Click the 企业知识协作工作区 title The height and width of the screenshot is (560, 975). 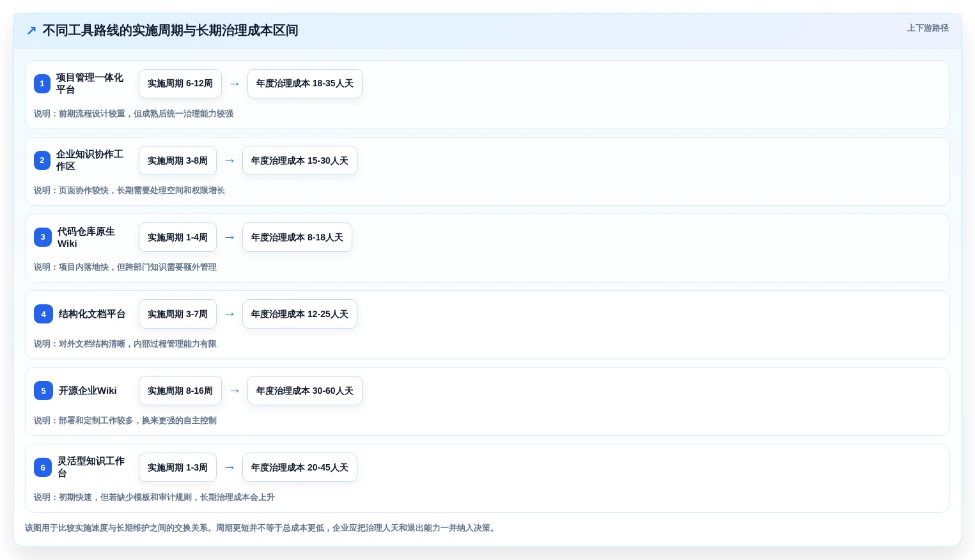90,160
